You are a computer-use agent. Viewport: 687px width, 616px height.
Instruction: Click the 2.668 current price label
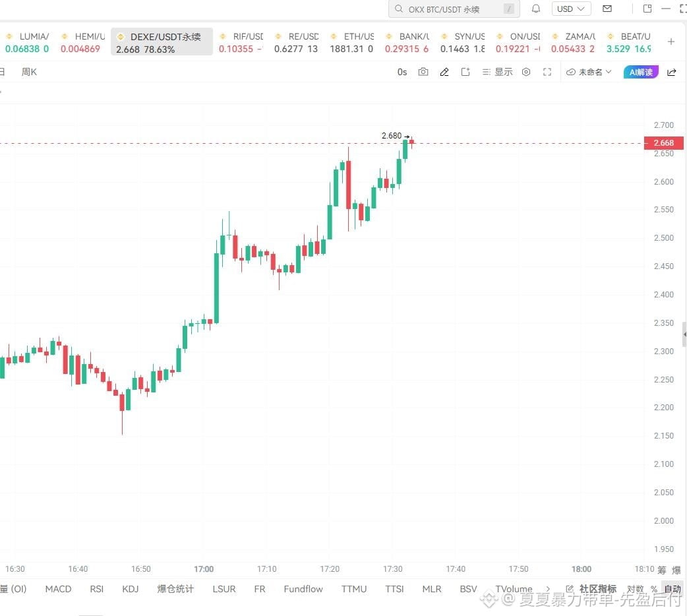click(x=663, y=143)
